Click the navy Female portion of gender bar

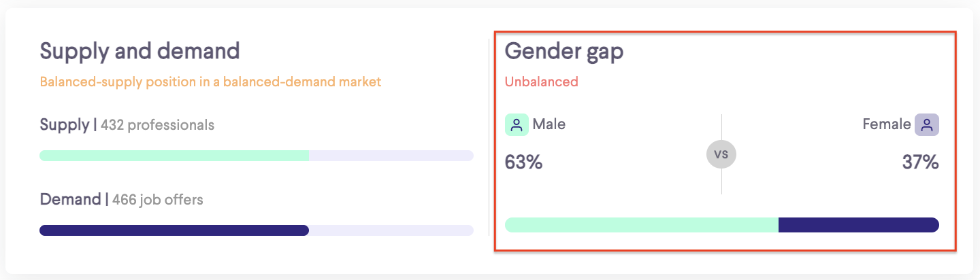[x=859, y=225]
